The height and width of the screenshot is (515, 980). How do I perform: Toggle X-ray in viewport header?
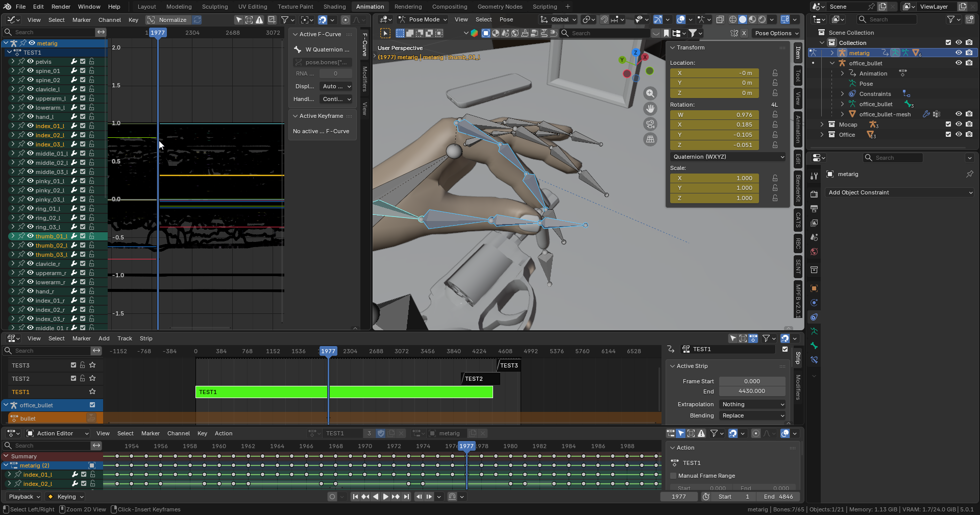pyautogui.click(x=720, y=19)
